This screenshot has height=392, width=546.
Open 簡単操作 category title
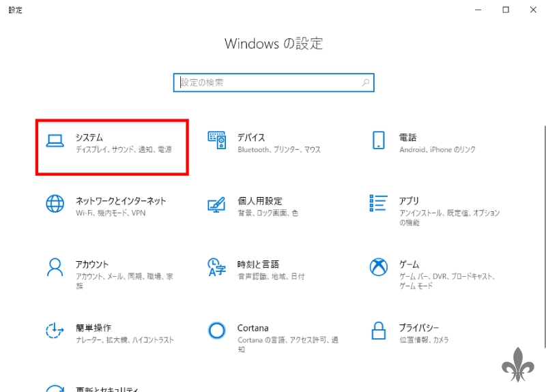pos(94,328)
